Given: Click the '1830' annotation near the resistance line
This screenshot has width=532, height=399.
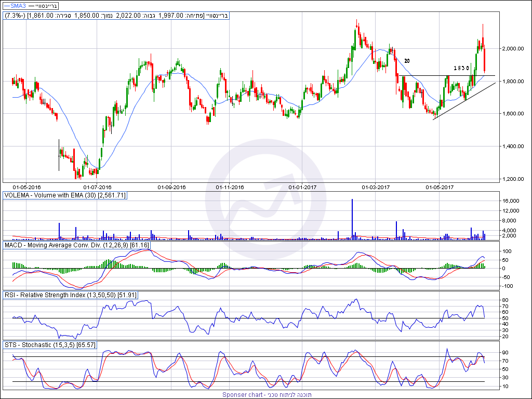Looking at the screenshot, I should [x=461, y=68].
